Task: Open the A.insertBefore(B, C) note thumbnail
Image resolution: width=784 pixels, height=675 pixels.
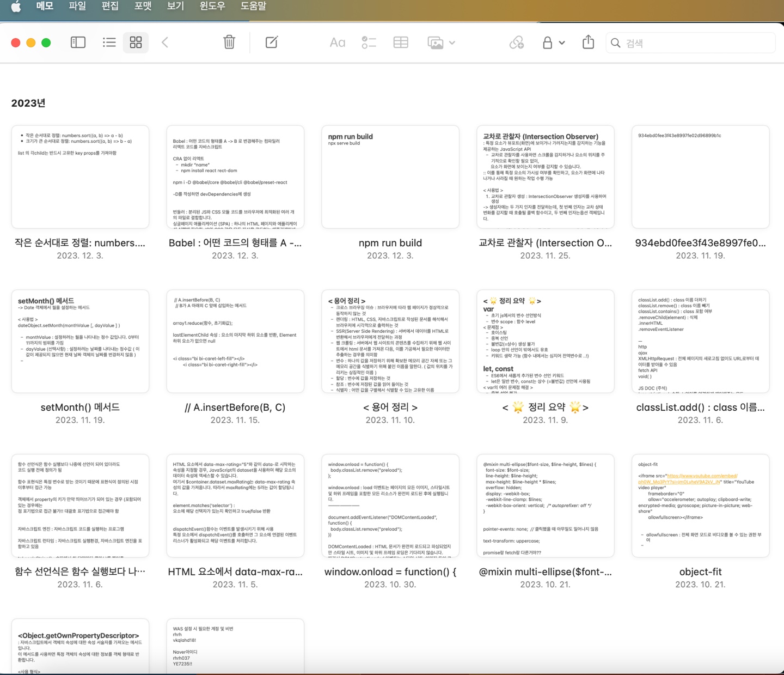Action: [x=235, y=342]
